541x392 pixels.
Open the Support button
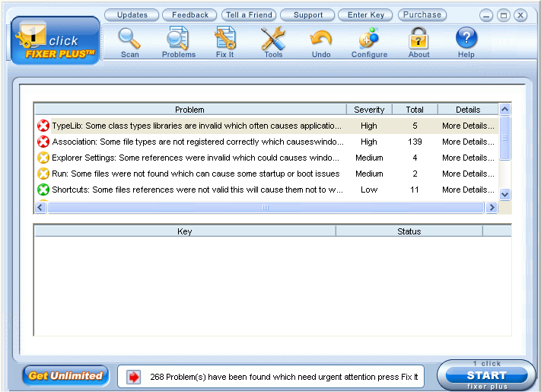click(307, 14)
